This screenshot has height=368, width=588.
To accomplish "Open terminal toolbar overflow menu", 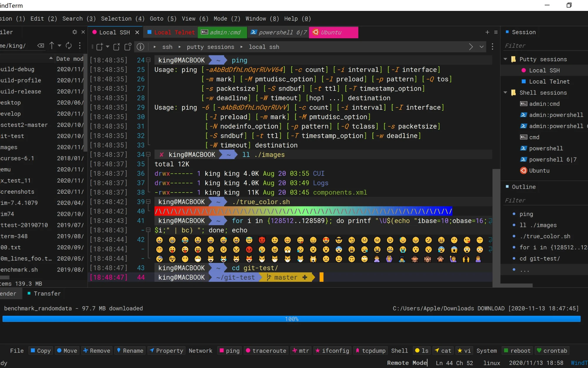I will (492, 47).
